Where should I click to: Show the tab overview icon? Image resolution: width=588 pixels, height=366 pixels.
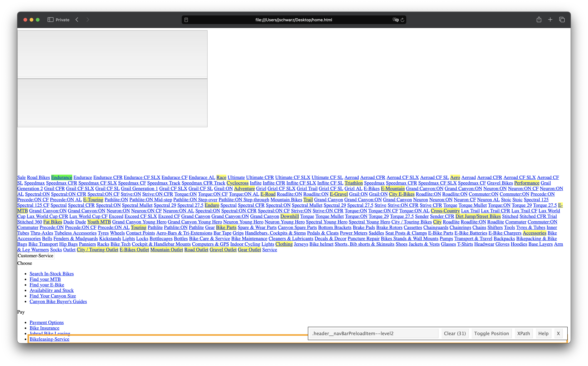[562, 20]
